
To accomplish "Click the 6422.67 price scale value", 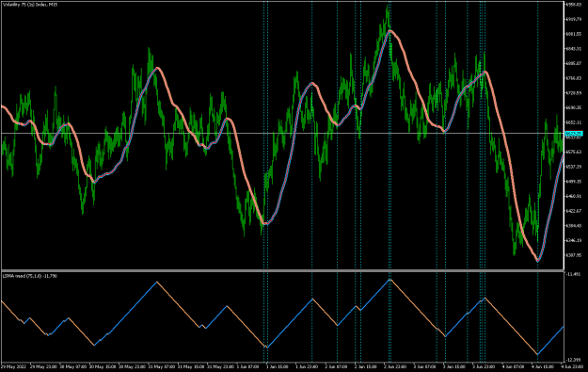I will [573, 211].
